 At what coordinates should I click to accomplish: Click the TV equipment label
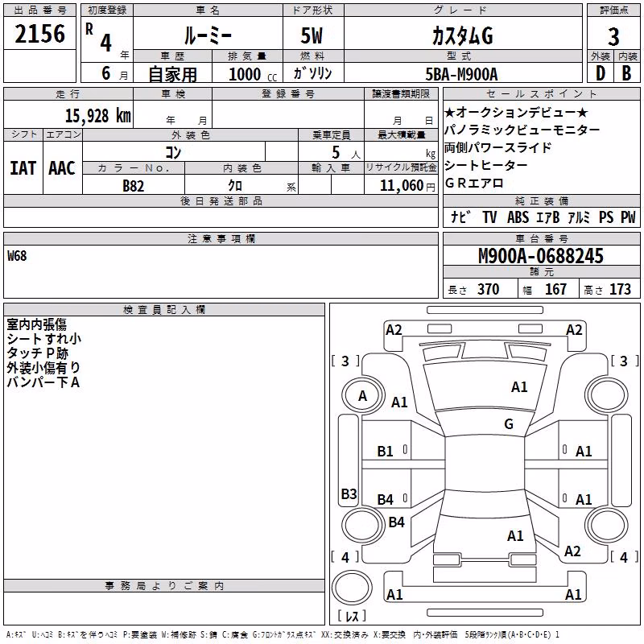tap(489, 217)
